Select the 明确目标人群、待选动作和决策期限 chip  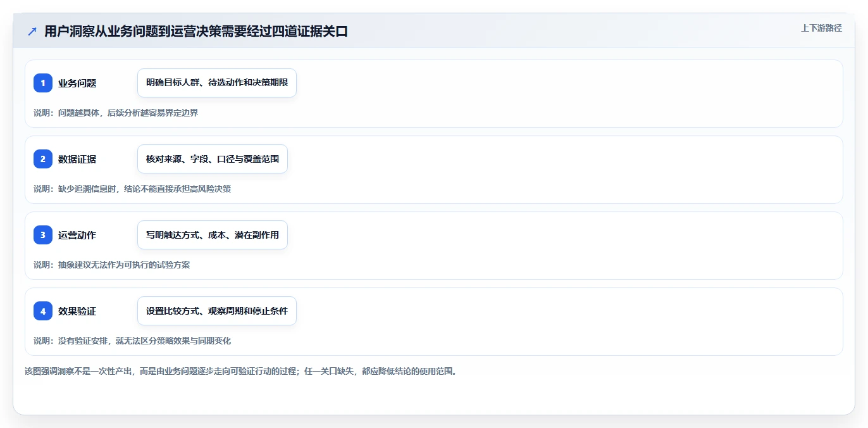217,83
